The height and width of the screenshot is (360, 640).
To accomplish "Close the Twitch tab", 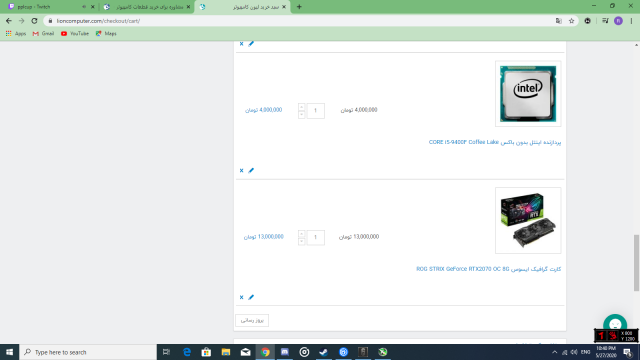I will point(93,7).
